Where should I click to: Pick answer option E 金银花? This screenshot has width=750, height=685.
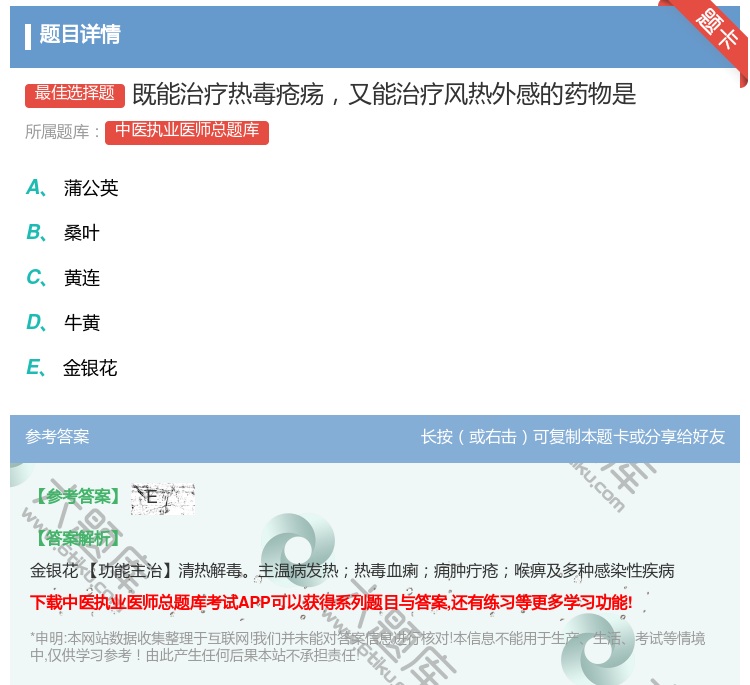pyautogui.click(x=72, y=368)
